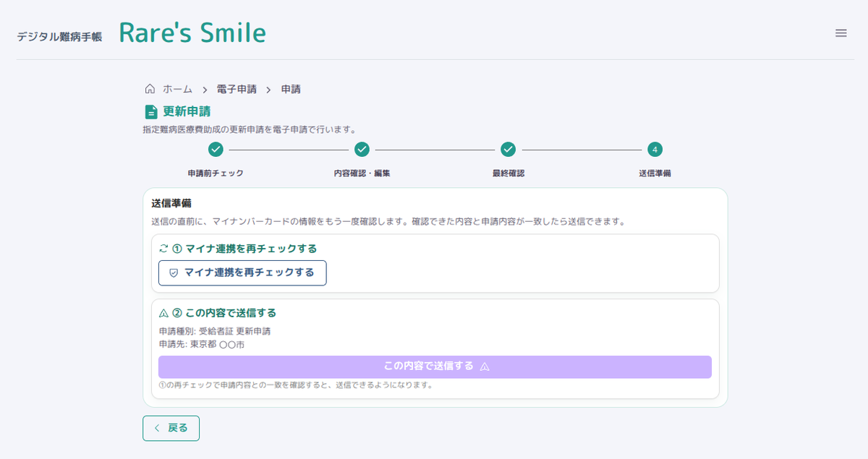Screen dimensions: 868x459
Task: Click the この内容で送信する submit button
Action: (x=435, y=366)
